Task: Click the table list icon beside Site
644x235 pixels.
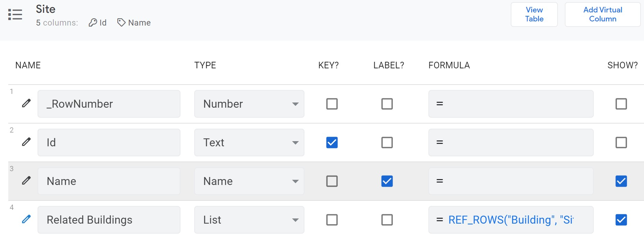Action: point(15,14)
